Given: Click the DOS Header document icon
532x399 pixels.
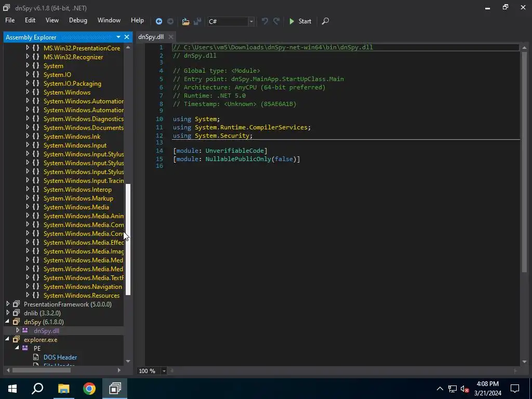Looking at the screenshot, I should (x=36, y=357).
